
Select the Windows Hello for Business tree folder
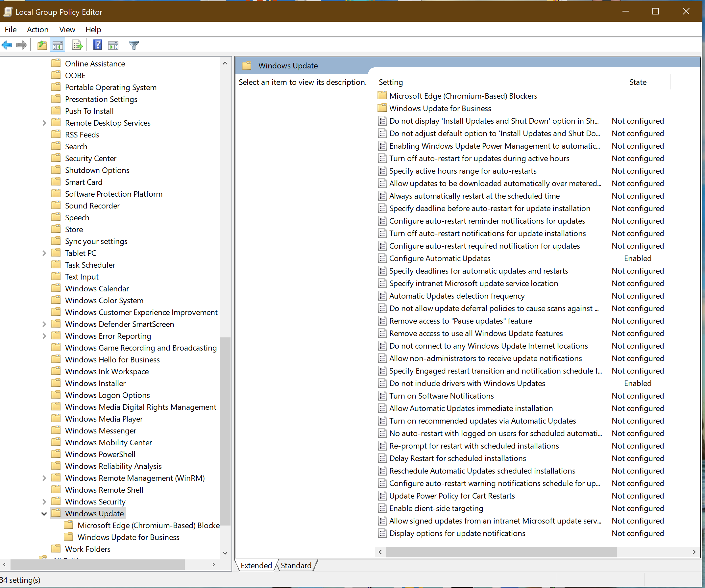click(112, 360)
